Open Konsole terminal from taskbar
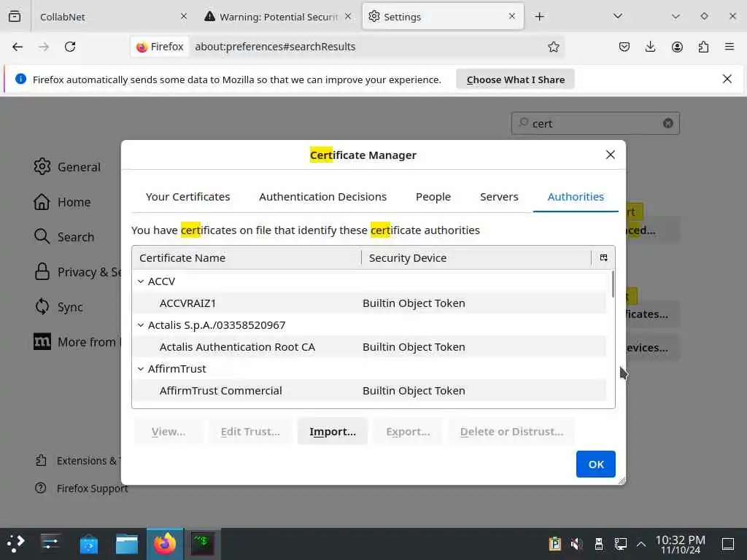Viewport: 747px width, 560px height. [203, 544]
